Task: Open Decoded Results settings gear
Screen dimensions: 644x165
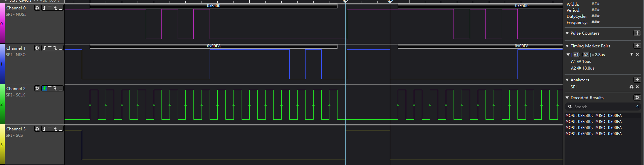Action: point(637,97)
